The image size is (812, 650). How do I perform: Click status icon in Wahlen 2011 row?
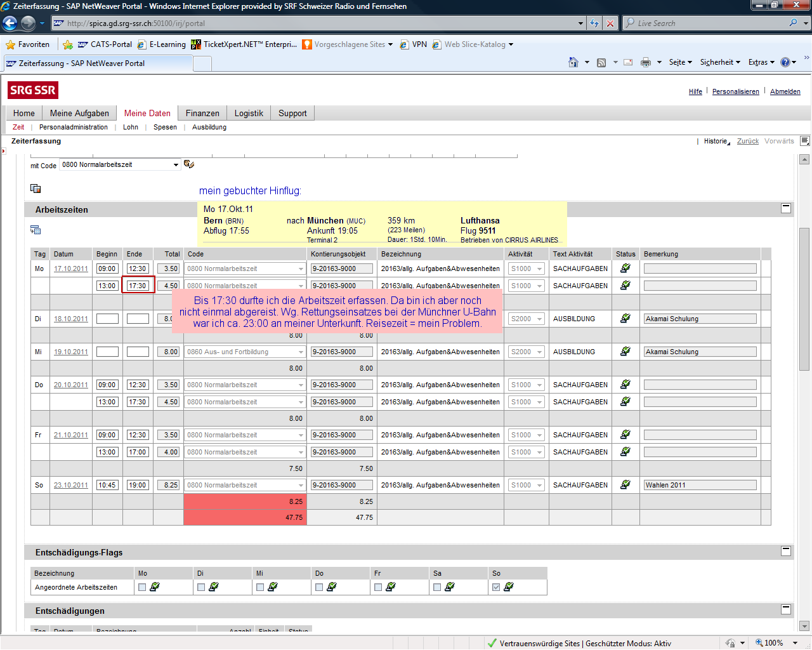point(625,485)
